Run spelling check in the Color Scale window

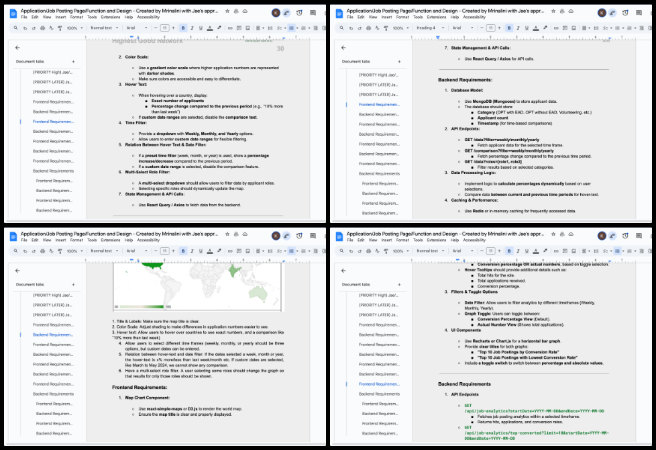(x=51, y=28)
